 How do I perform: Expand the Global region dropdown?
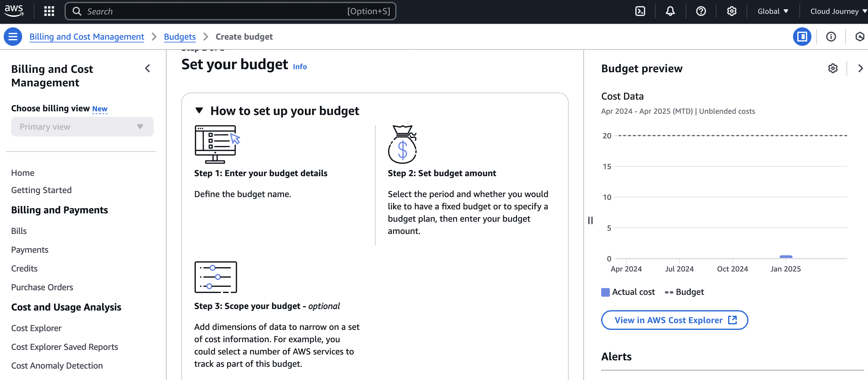[773, 11]
